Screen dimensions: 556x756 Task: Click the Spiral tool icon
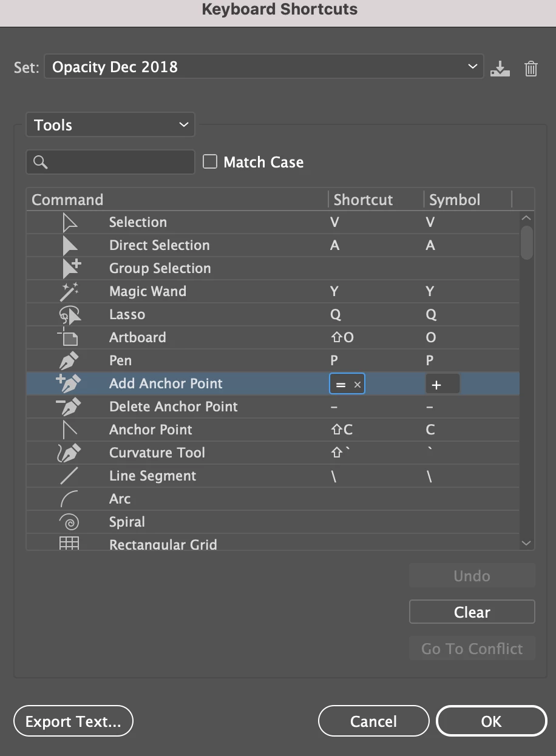tap(69, 522)
